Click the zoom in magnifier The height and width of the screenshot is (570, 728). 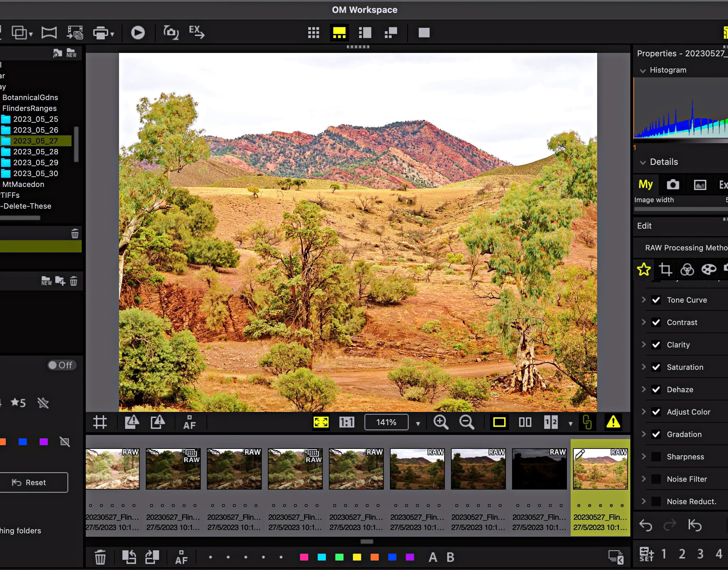(x=441, y=422)
